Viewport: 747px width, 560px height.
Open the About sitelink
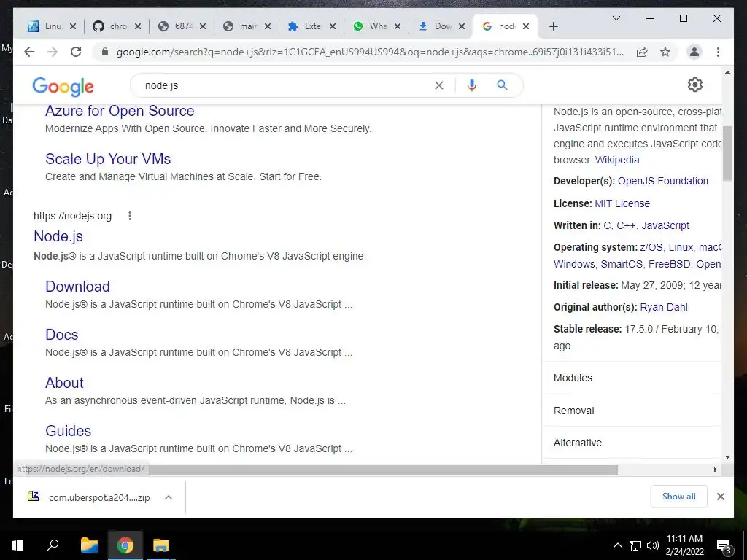pyautogui.click(x=64, y=383)
